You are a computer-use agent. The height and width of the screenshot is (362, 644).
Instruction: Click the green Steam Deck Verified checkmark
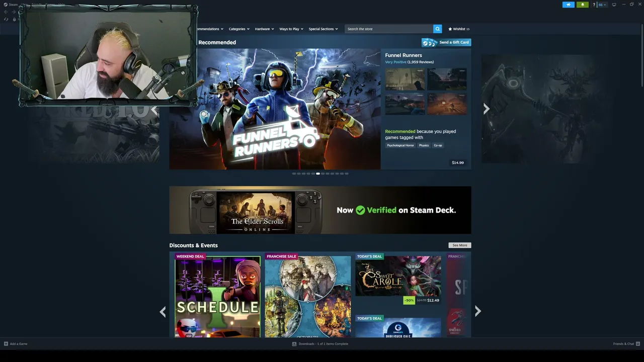point(360,210)
